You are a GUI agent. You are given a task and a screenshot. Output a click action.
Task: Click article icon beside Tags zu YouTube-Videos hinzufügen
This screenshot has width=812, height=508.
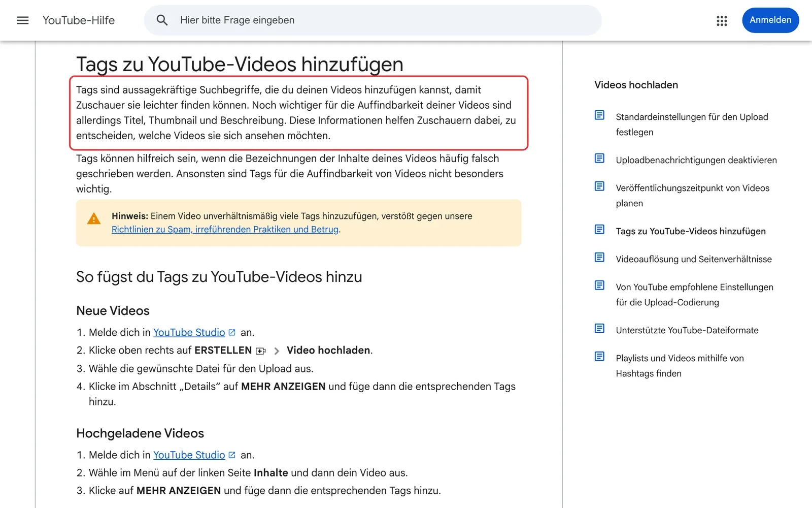[x=599, y=230]
